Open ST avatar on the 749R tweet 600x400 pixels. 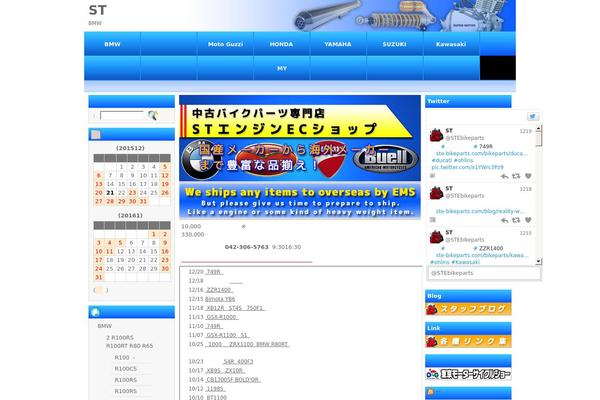coord(436,135)
